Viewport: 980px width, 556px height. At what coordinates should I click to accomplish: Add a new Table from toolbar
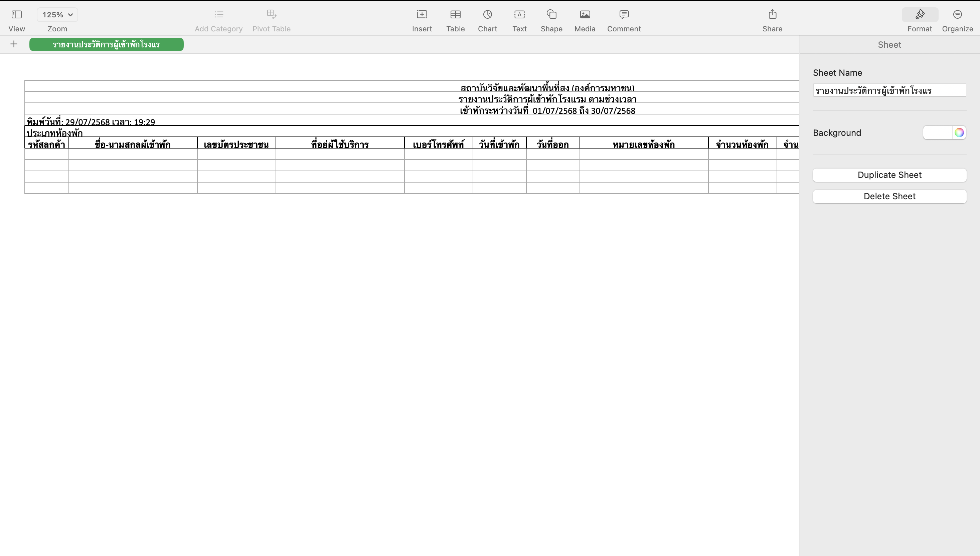tap(455, 14)
